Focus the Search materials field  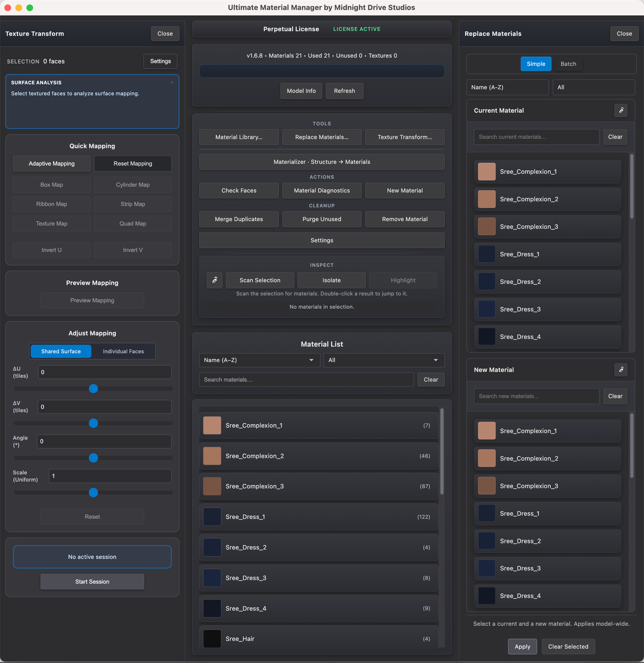click(x=306, y=380)
